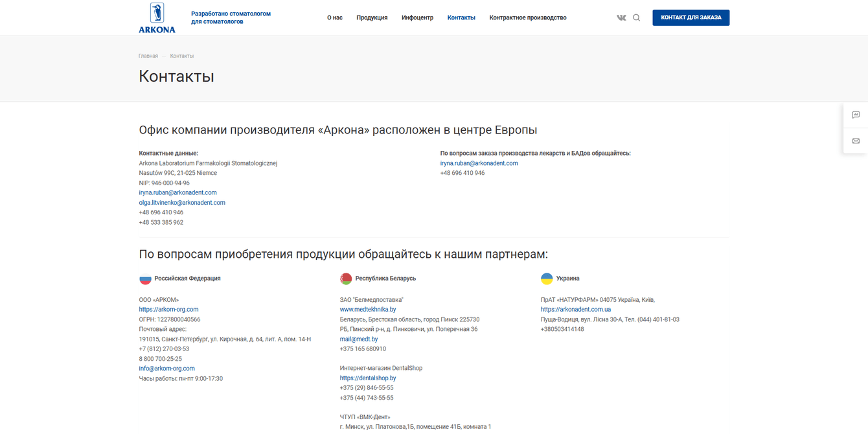Click the Russian Federation flag icon

coord(145,279)
